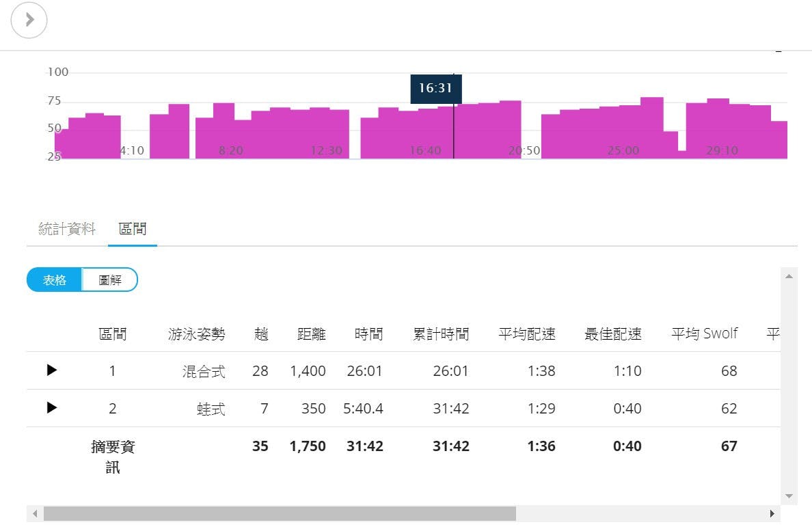812x529 pixels.
Task: Select the 區間 tab
Action: click(133, 229)
